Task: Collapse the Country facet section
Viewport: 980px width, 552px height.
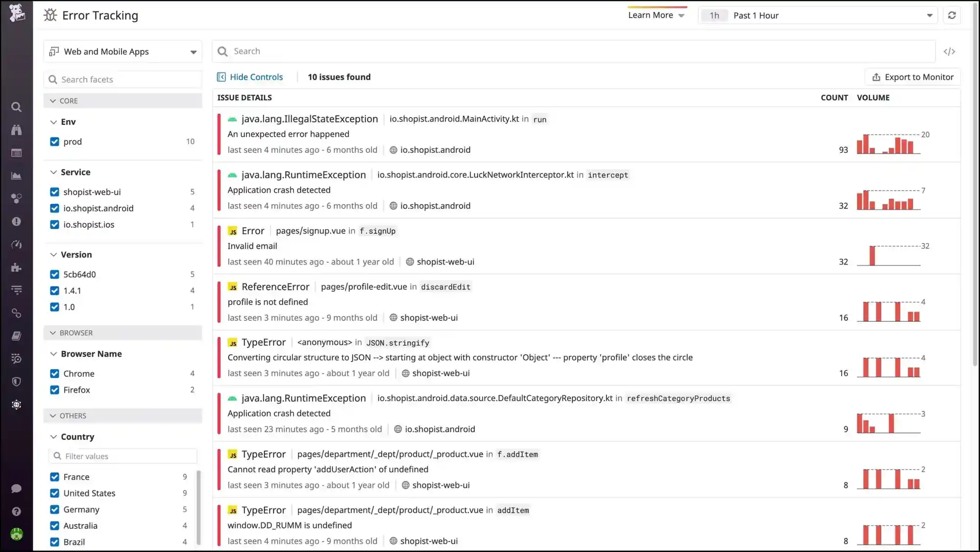Action: coord(72,436)
